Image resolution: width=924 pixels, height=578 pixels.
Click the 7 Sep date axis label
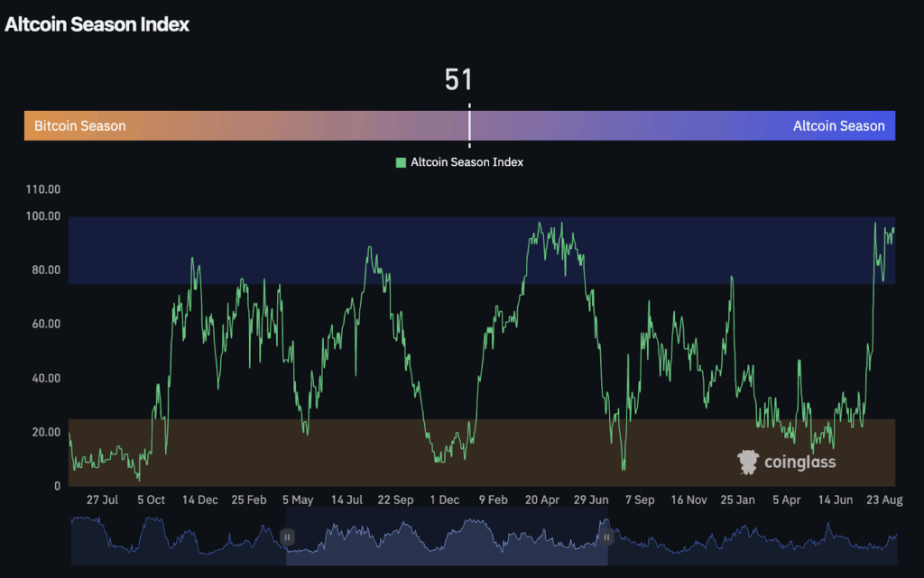640,500
